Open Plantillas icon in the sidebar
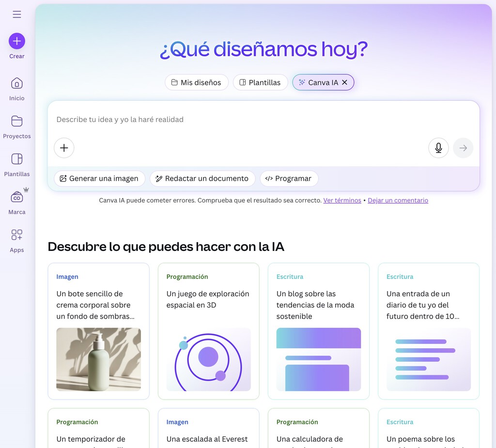This screenshot has width=496, height=448. click(17, 159)
